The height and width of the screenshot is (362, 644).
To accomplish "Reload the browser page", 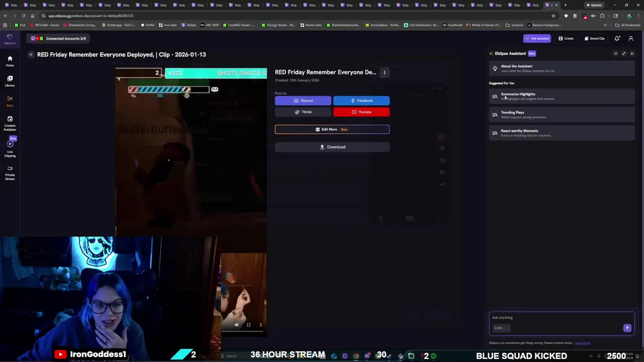I will click(x=23, y=16).
